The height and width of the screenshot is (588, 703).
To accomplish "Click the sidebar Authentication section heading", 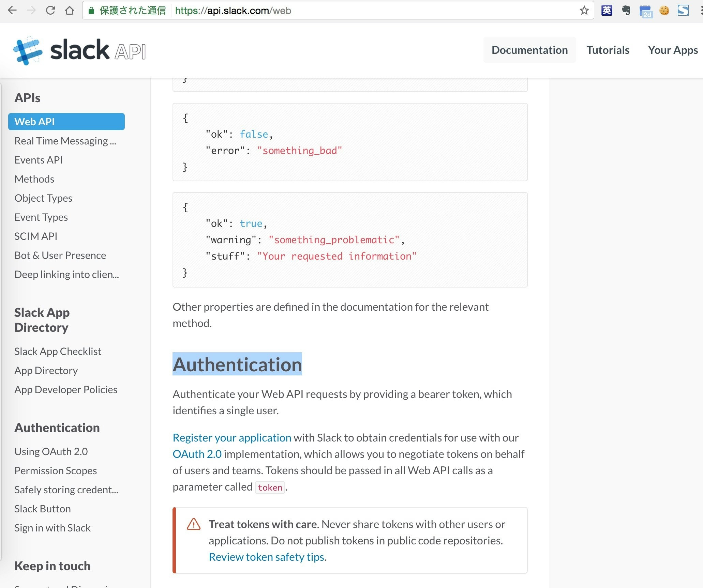I will pos(57,428).
